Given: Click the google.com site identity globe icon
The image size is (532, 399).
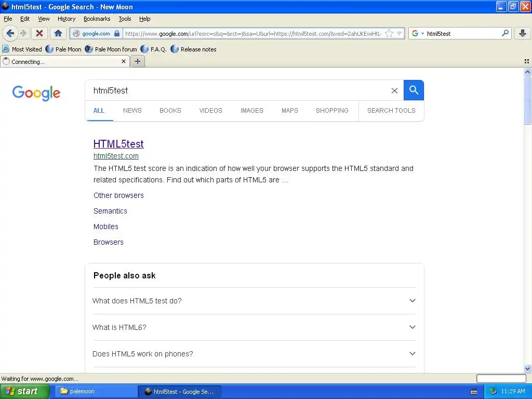Looking at the screenshot, I should point(76,33).
